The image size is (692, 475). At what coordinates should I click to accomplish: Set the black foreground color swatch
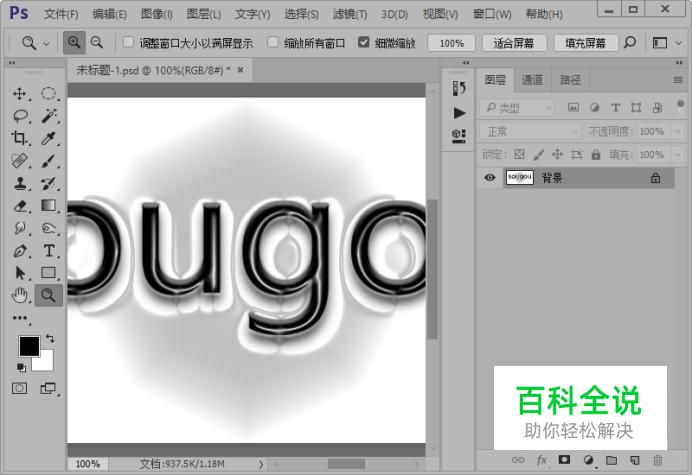[x=29, y=346]
